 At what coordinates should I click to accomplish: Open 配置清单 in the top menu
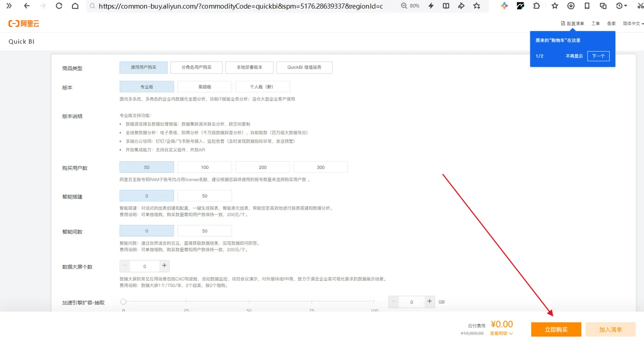pyautogui.click(x=572, y=23)
